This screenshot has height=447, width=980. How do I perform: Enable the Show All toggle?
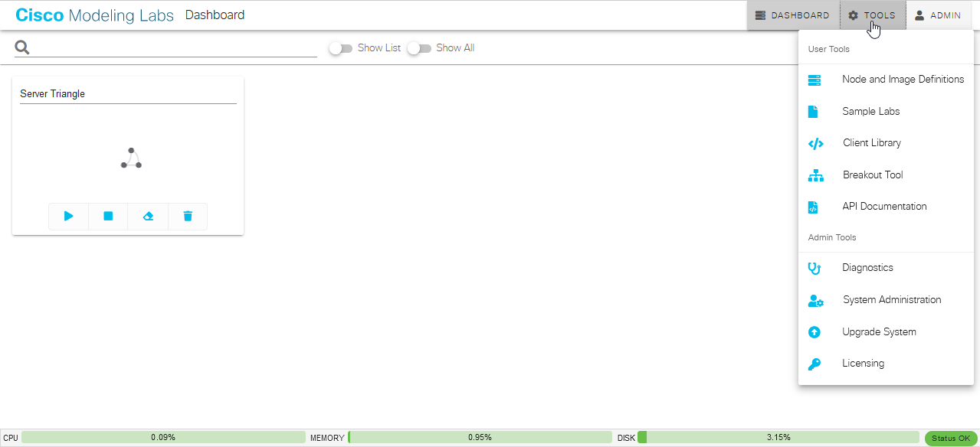[x=419, y=47]
